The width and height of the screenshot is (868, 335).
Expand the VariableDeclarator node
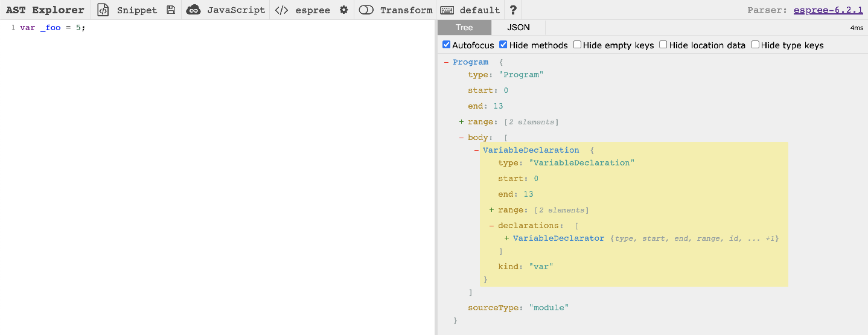pyautogui.click(x=506, y=238)
